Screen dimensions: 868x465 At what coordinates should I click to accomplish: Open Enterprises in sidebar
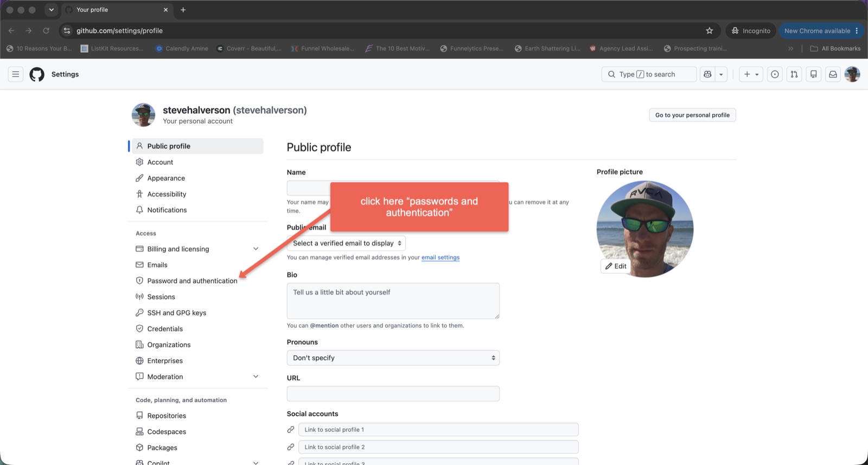coord(197,361)
